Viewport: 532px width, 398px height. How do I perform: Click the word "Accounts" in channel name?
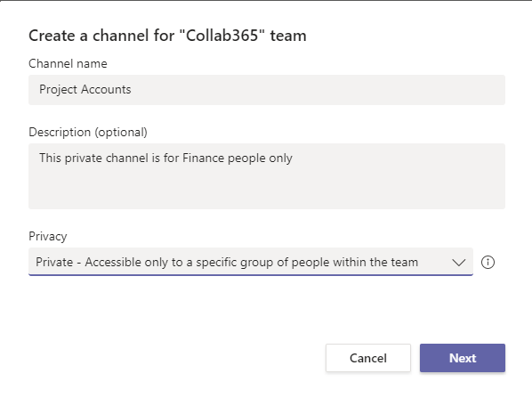click(106, 90)
